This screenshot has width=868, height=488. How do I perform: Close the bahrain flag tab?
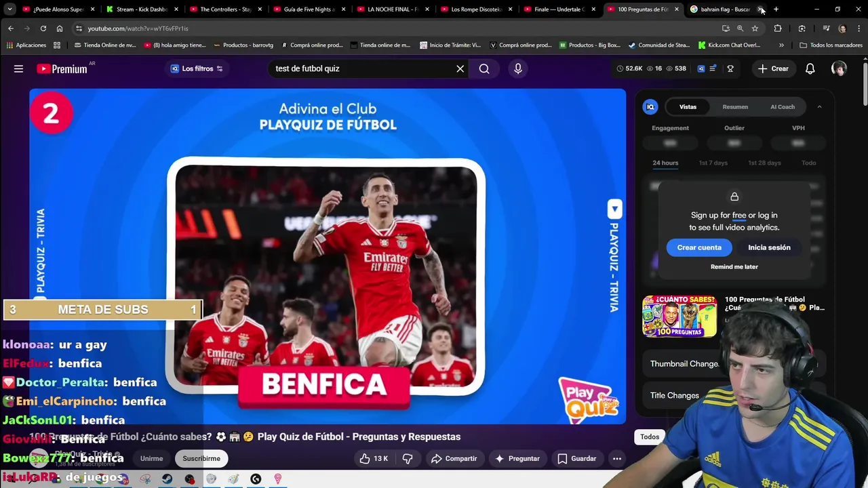(x=761, y=9)
